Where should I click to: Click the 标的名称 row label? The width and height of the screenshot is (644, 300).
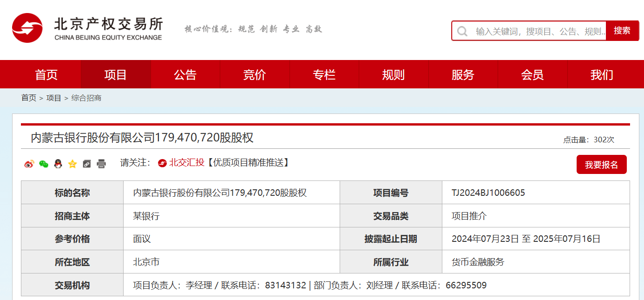click(72, 193)
